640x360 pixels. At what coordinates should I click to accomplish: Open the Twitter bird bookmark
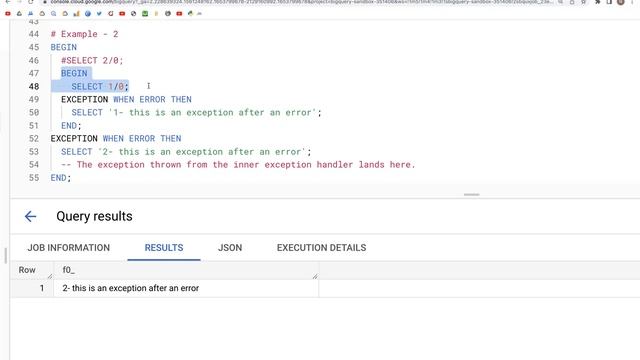point(99,13)
